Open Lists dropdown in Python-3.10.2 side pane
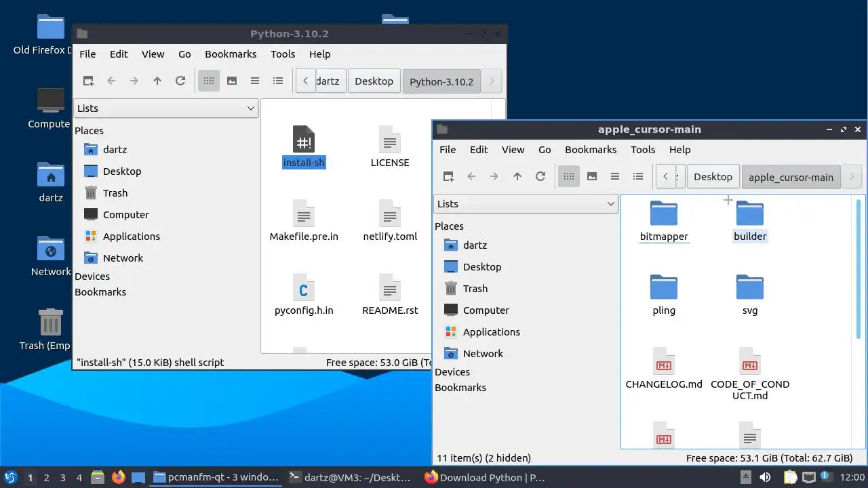This screenshot has height=488, width=868. (x=166, y=108)
